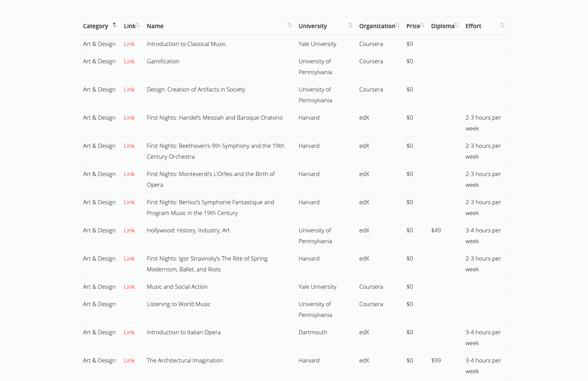The width and height of the screenshot is (588, 381).
Task: Sort Effort column with arrows icon
Action: pos(502,25)
